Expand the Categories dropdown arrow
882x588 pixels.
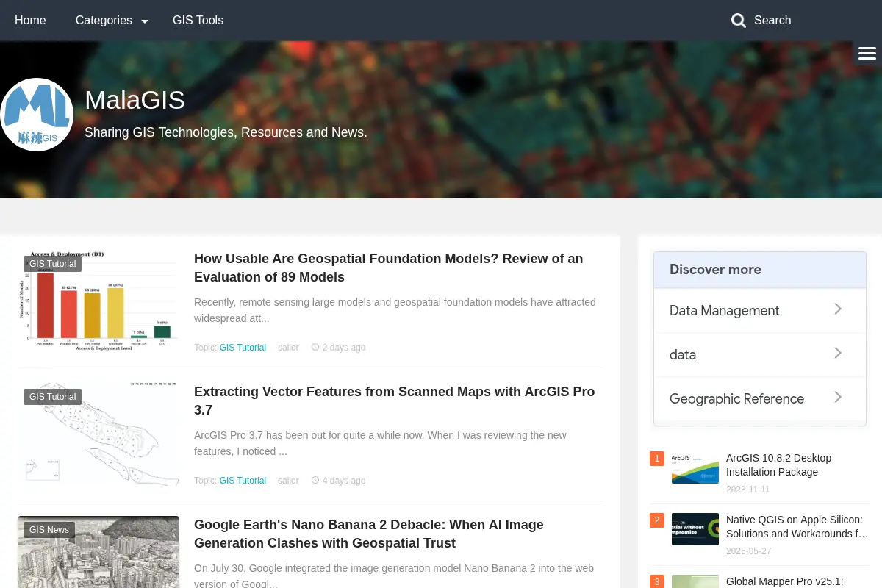click(145, 21)
